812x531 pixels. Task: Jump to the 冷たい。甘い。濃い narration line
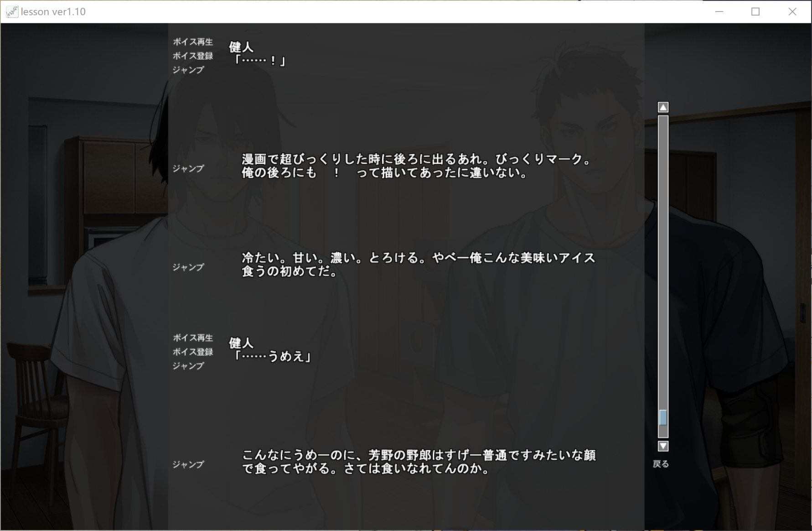tap(188, 267)
